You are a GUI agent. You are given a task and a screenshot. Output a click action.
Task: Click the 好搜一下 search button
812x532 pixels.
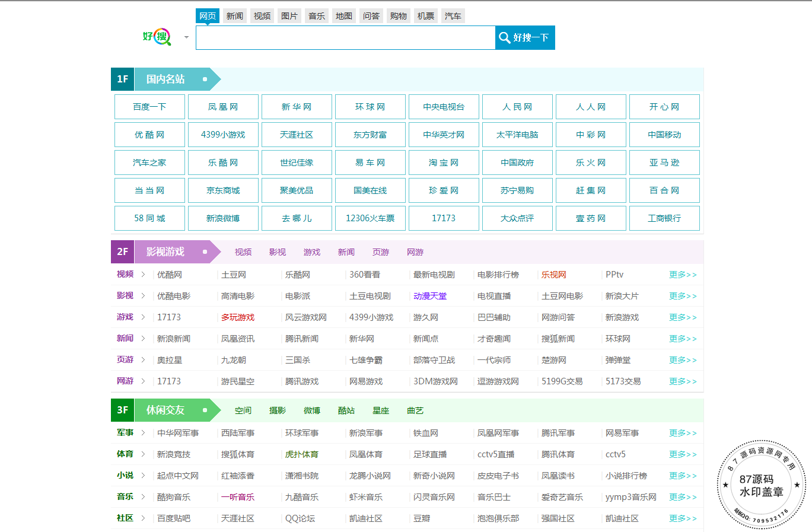[x=525, y=37]
